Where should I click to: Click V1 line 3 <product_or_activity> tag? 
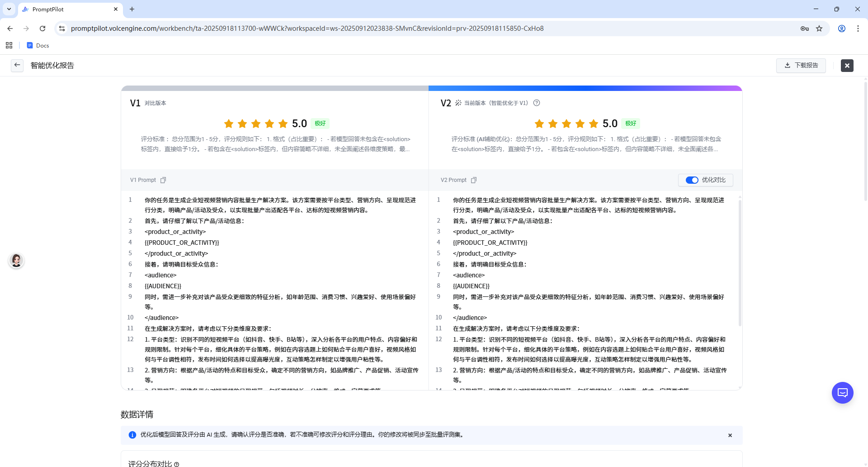[x=175, y=232]
